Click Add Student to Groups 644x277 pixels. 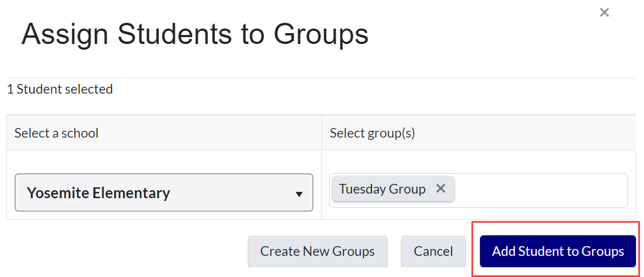[558, 251]
